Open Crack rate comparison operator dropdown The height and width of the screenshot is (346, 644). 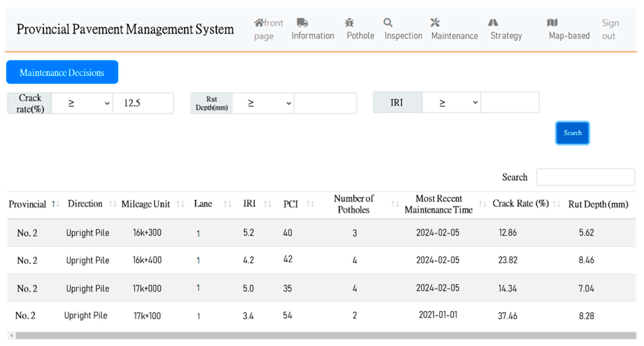click(82, 103)
